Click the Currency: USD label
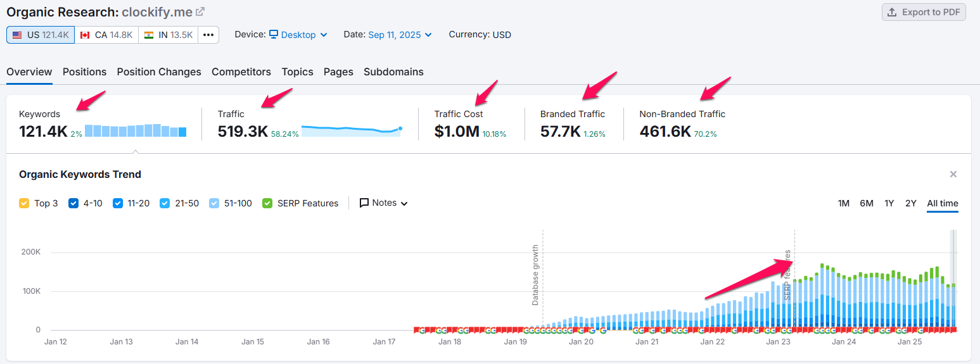 point(480,35)
